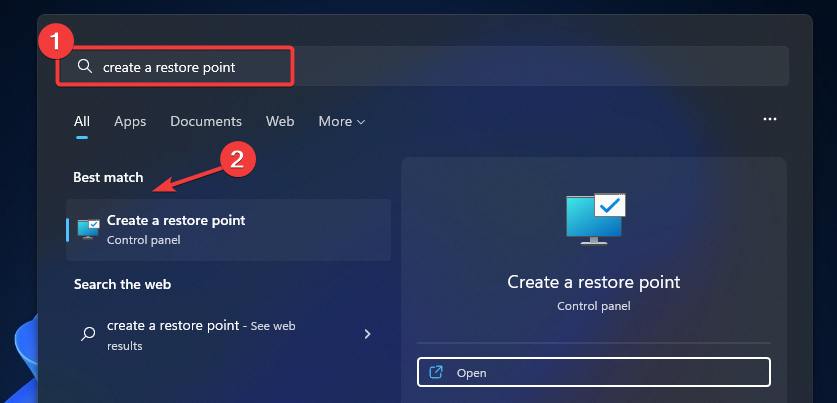Click the large monitor icon in preview pane
This screenshot has height=403, width=837.
[x=596, y=219]
